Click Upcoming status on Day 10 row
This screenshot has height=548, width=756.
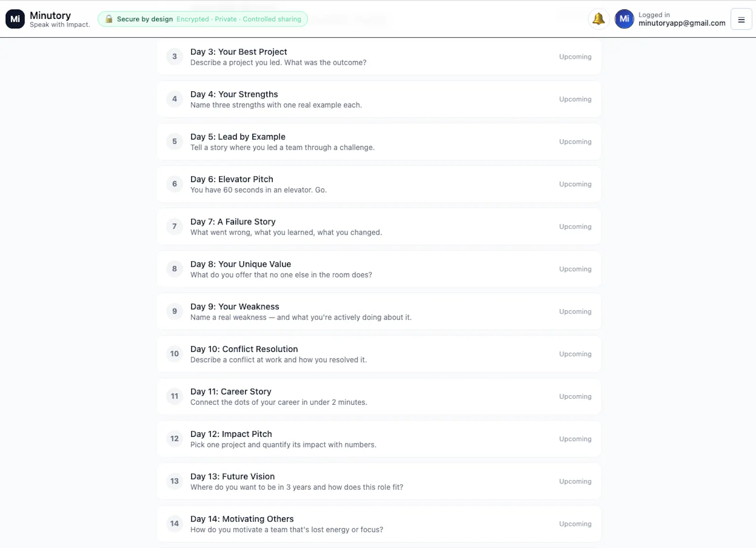pos(575,354)
